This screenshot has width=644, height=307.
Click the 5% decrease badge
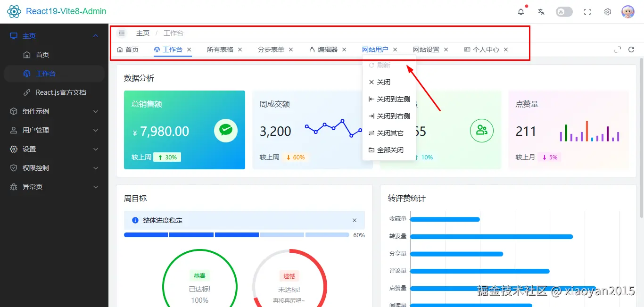tap(549, 157)
